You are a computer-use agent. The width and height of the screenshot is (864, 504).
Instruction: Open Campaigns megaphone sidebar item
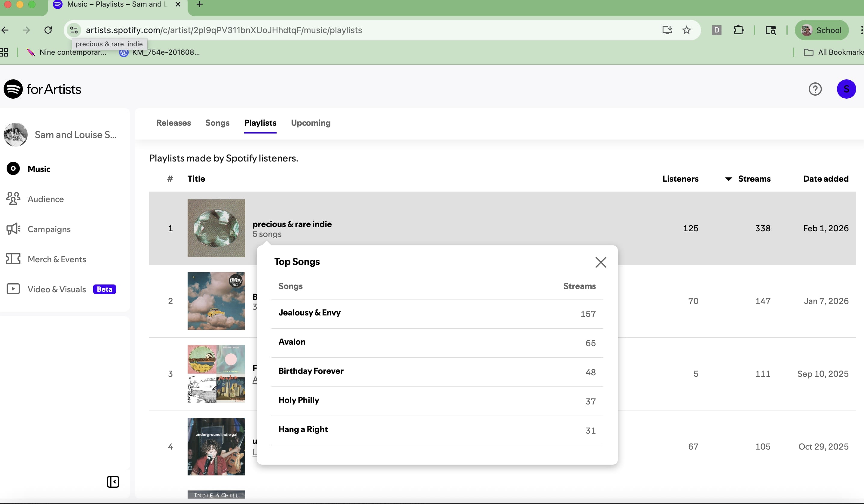click(x=49, y=229)
